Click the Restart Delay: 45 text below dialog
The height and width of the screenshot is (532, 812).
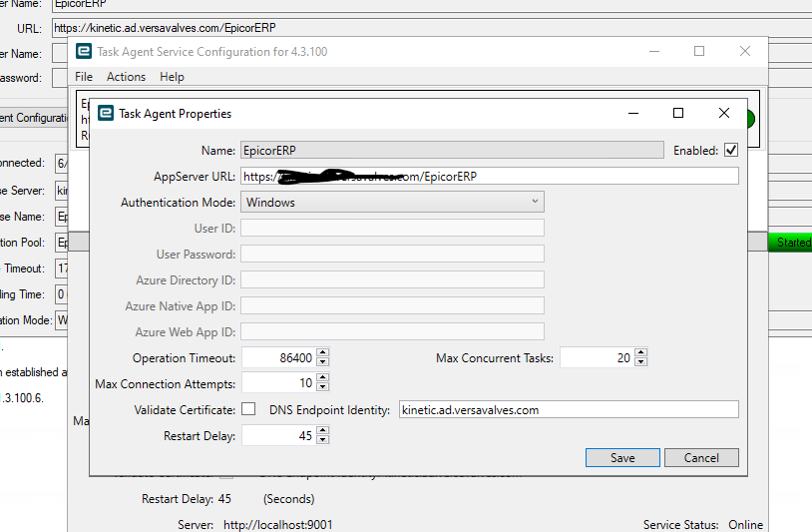(187, 499)
